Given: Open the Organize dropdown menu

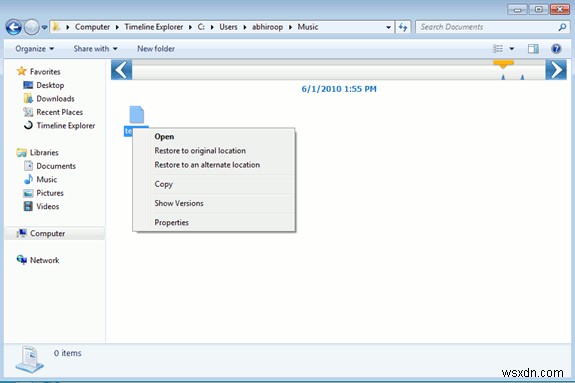Looking at the screenshot, I should [34, 49].
